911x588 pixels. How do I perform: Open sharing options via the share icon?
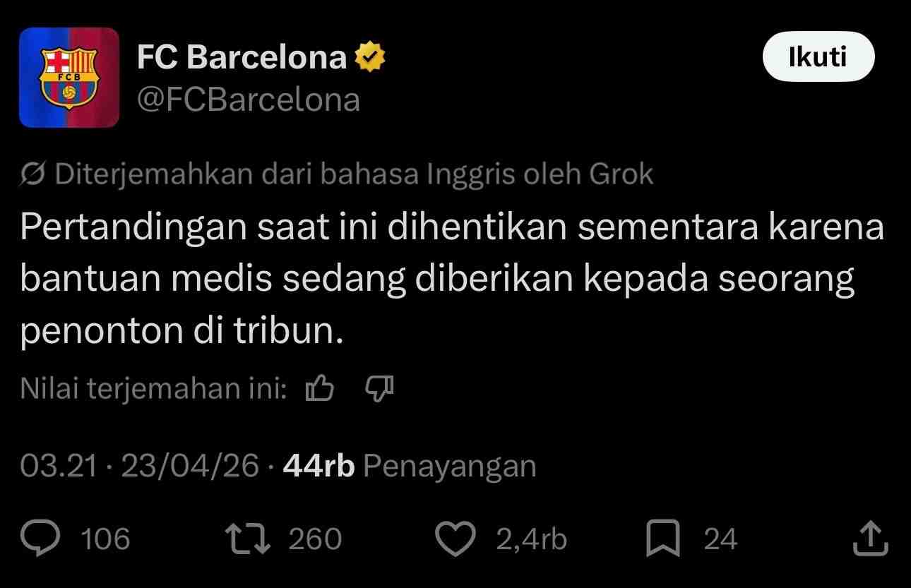[870, 539]
